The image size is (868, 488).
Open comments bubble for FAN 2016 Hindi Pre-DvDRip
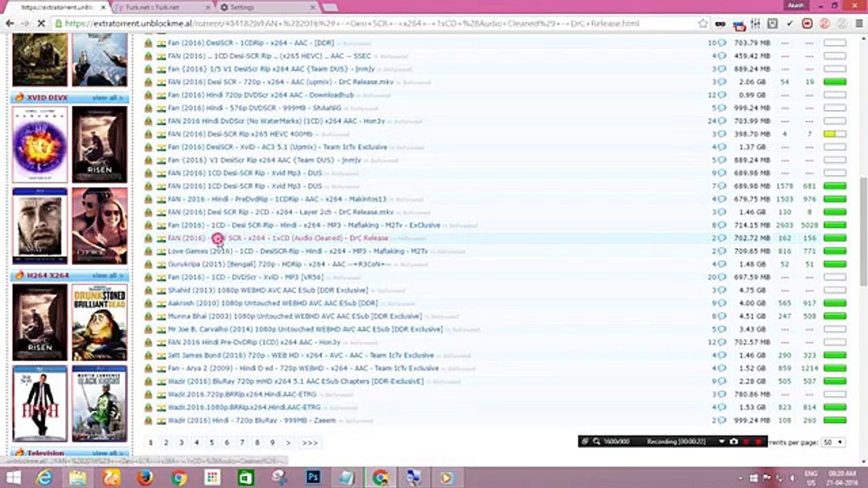(722, 342)
